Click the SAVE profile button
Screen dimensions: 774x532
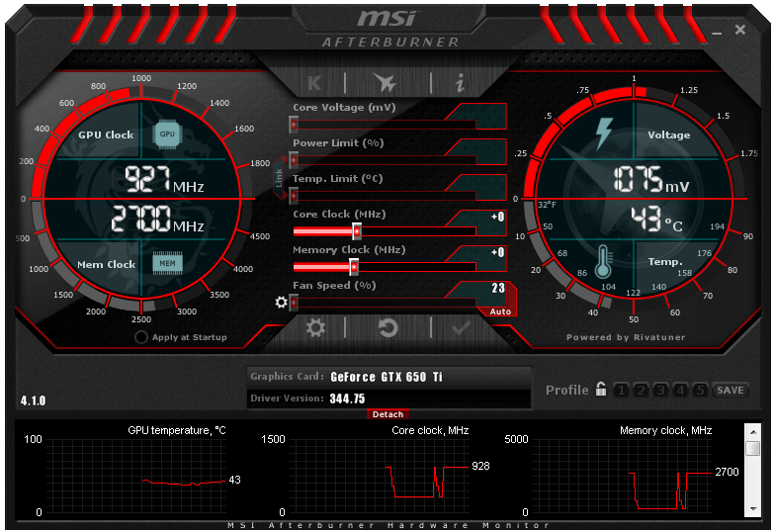(731, 391)
